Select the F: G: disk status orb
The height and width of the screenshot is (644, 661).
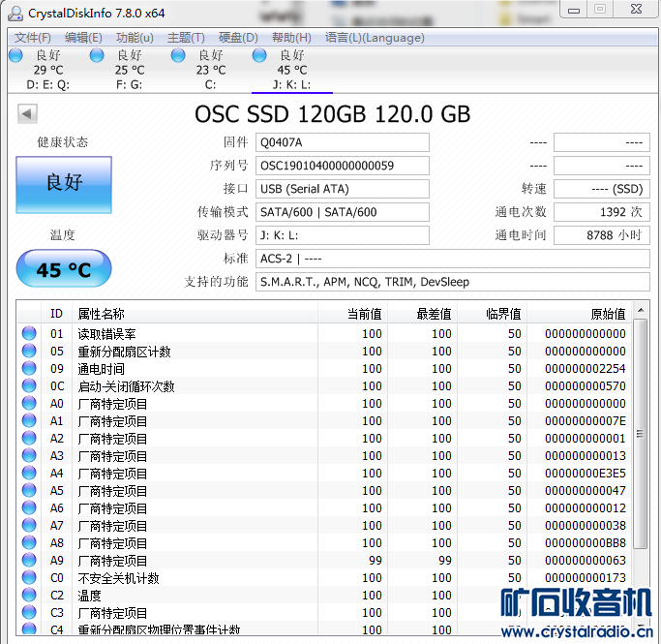coord(97,56)
